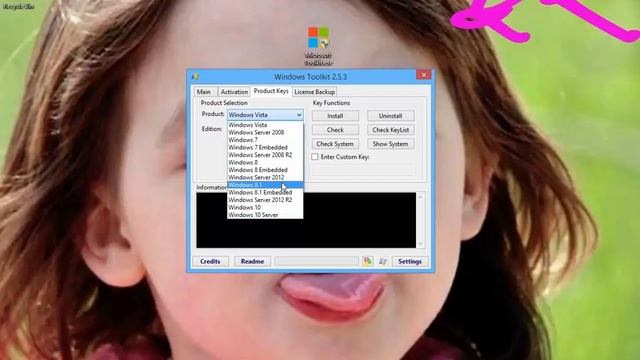Choose Windows 8 Embedded entry
This screenshot has height=360, width=640.
point(265,170)
